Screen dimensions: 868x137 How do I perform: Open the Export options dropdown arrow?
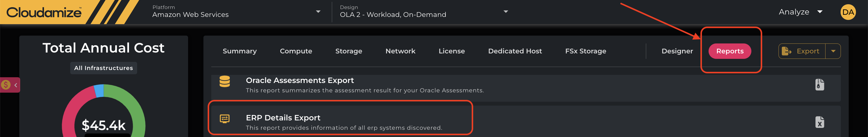(833, 51)
